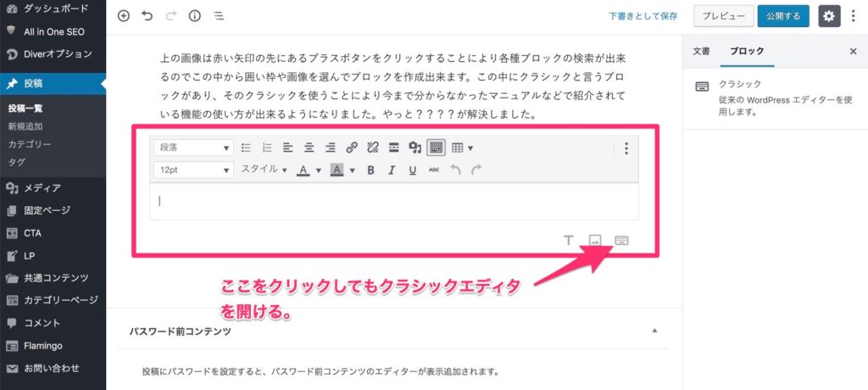The image size is (868, 390).
Task: Insert a numbered list in the classic toolbar
Action: coord(267,148)
